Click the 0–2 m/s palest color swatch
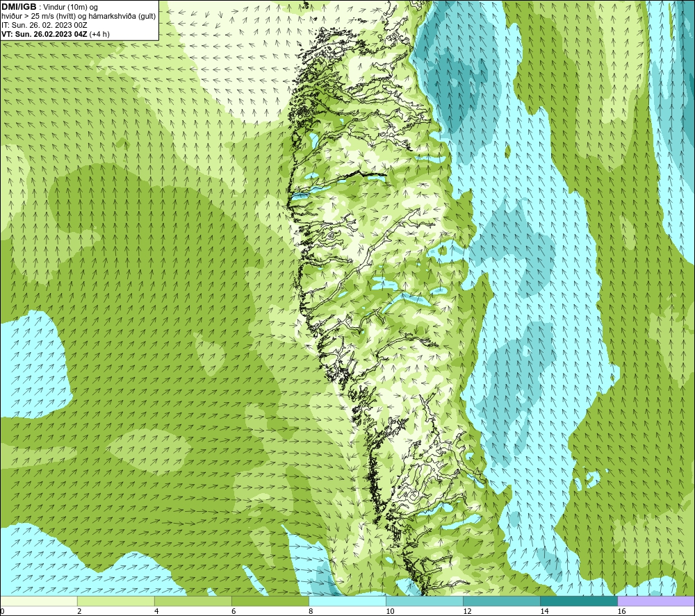695x616 pixels. coord(39,601)
